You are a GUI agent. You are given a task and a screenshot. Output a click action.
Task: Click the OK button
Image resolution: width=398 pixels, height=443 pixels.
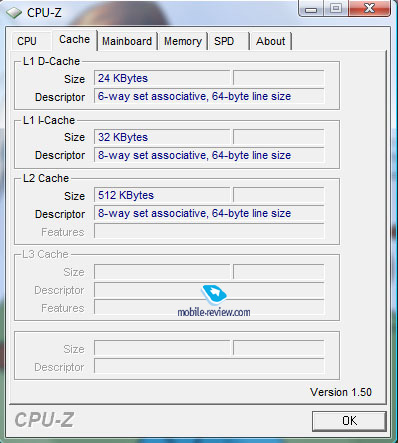[349, 421]
